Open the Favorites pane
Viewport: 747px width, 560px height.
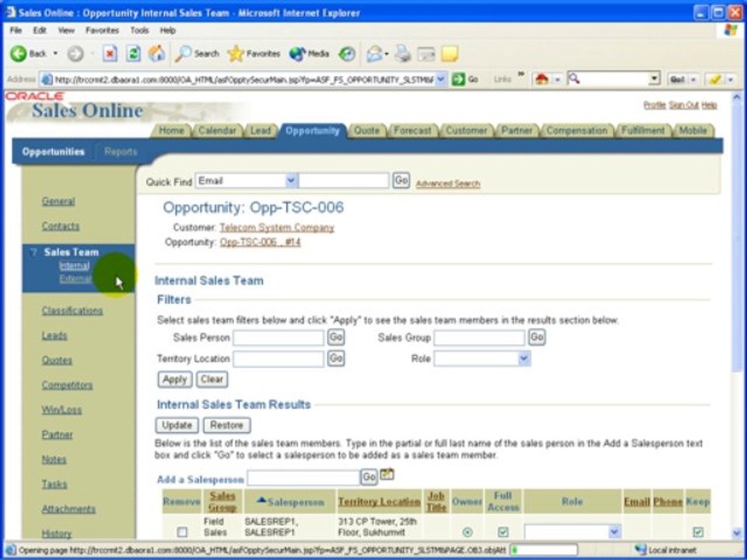[254, 54]
